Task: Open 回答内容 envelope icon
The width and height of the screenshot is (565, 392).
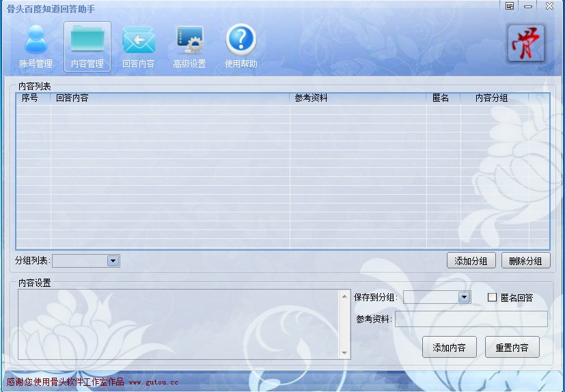Action: pyautogui.click(x=139, y=46)
